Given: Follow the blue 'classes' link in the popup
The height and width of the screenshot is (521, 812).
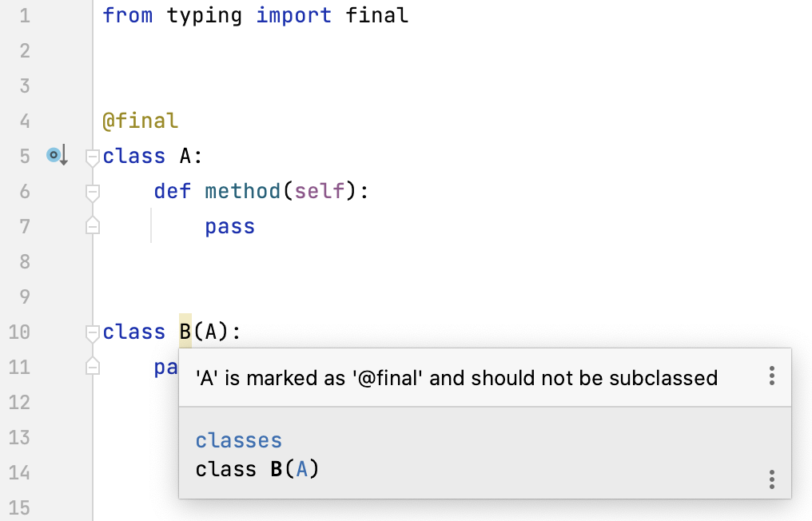Looking at the screenshot, I should point(238,439).
